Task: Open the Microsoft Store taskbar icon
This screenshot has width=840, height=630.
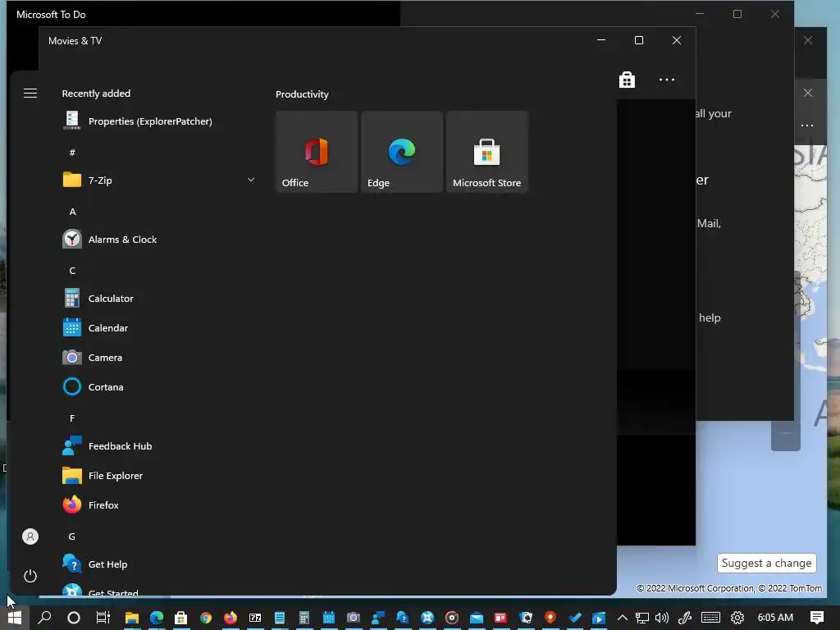Action: (x=181, y=618)
